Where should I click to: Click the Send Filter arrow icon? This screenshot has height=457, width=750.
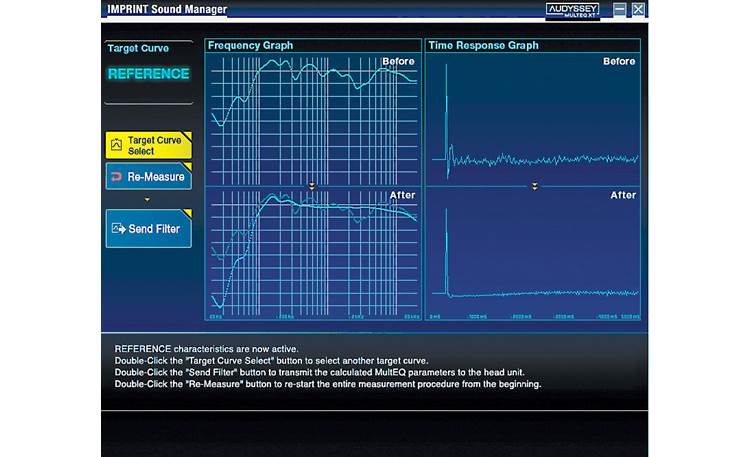pos(119,228)
